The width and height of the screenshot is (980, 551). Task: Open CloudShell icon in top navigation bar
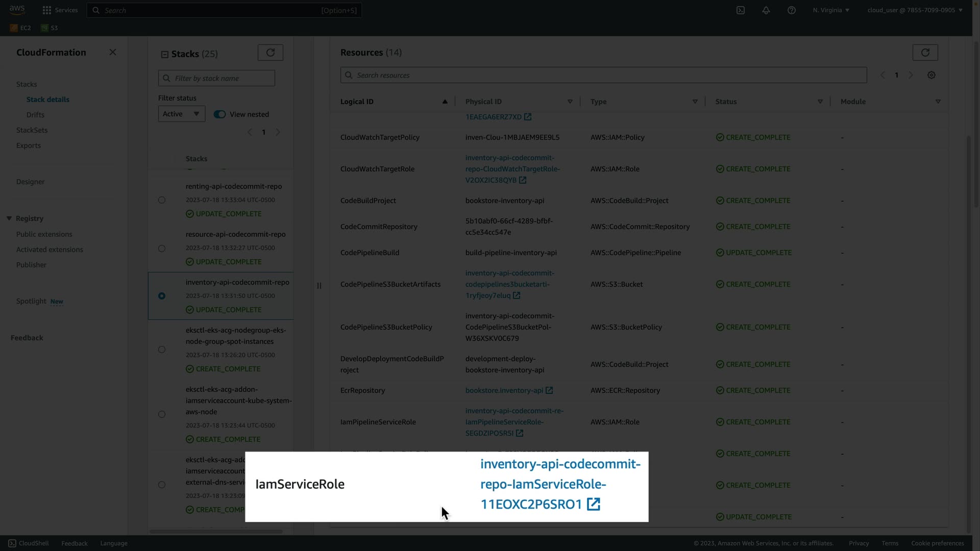740,10
